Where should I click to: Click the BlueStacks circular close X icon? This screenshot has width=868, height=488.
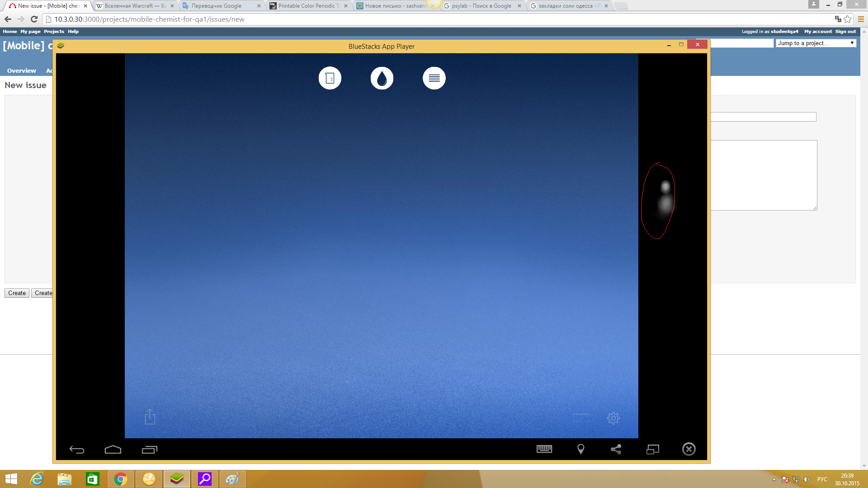click(x=689, y=449)
